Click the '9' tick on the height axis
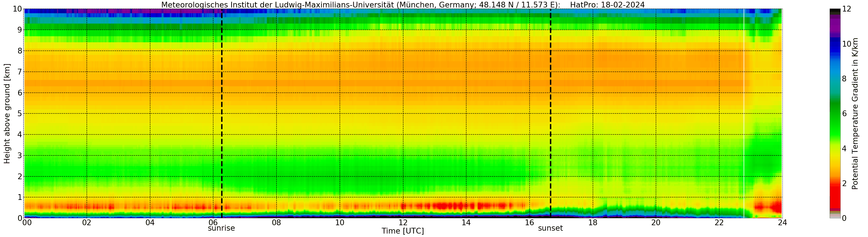Viewport: 868px width, 237px height. [x=20, y=30]
